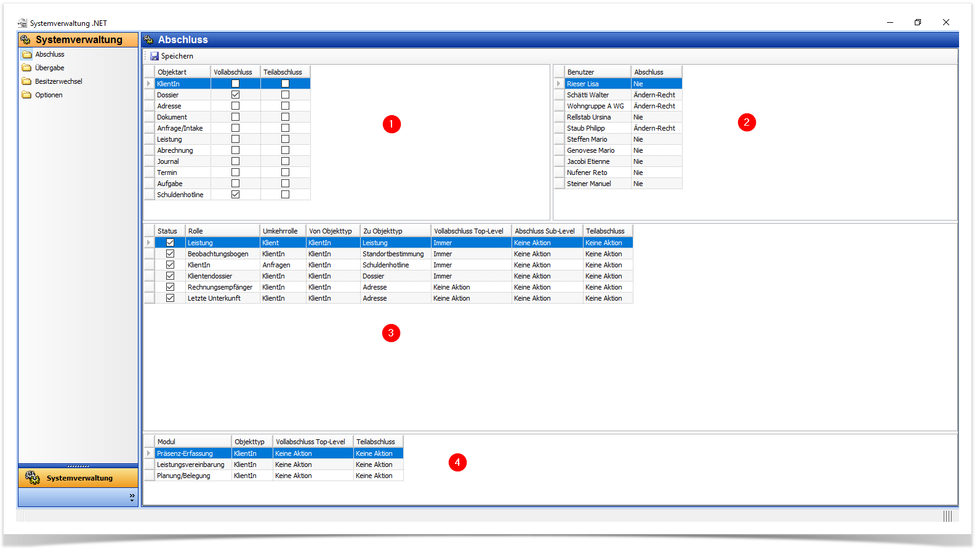Click the Systemverwaltung navigation button at bottom
Image resolution: width=980 pixels, height=552 pixels.
click(78, 477)
